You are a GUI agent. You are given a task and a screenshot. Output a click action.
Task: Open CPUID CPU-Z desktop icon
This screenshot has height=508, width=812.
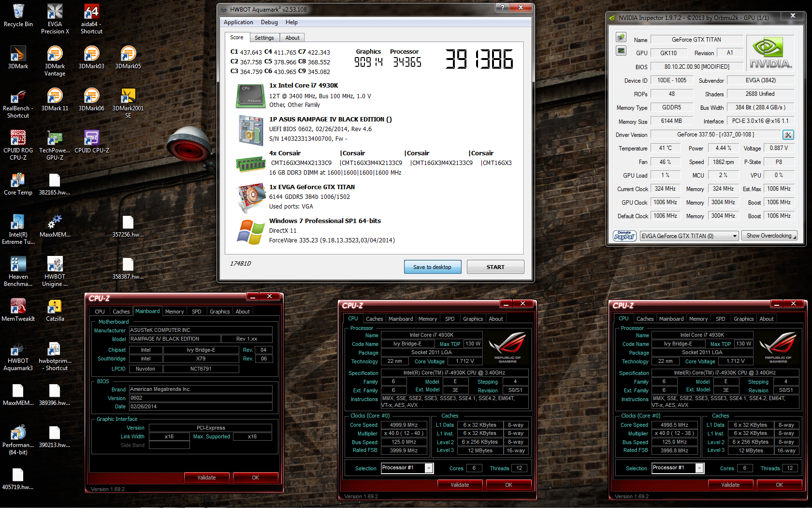(91, 141)
